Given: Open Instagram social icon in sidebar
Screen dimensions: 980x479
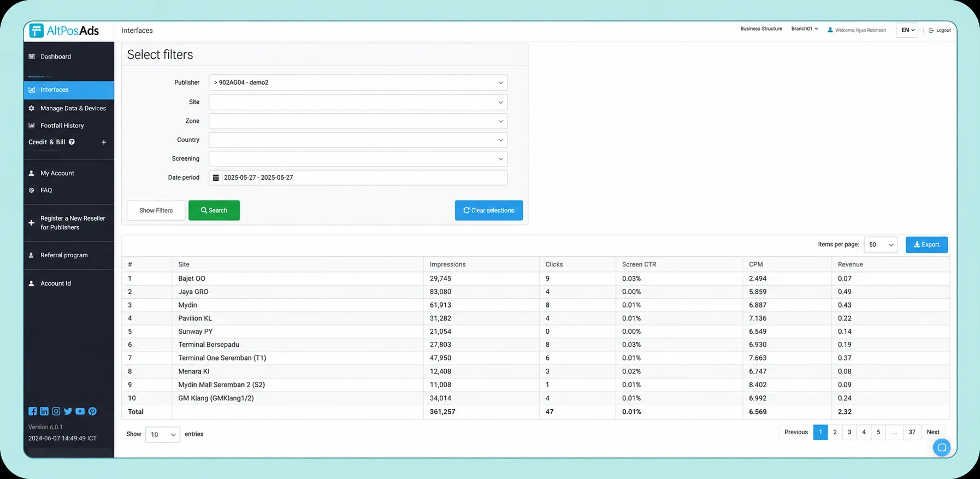Looking at the screenshot, I should [x=56, y=411].
